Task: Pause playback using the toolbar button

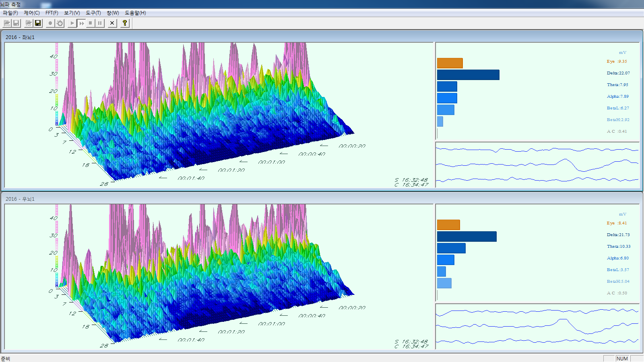Action: tap(100, 23)
